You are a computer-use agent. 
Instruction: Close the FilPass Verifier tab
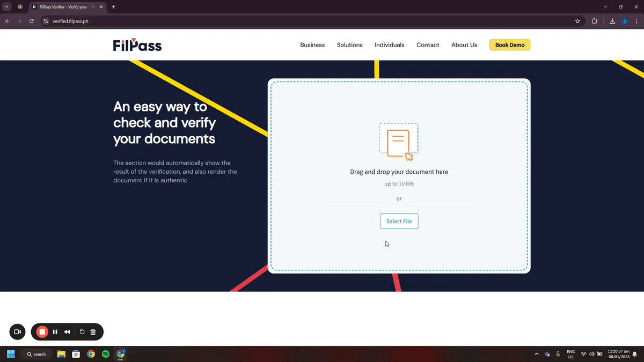pos(101,7)
